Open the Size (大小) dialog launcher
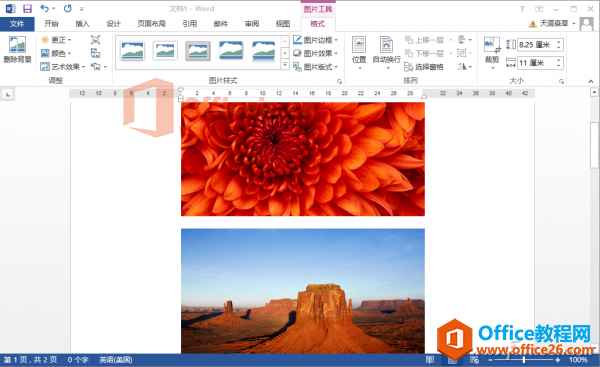600x367 pixels. pyautogui.click(x=561, y=81)
